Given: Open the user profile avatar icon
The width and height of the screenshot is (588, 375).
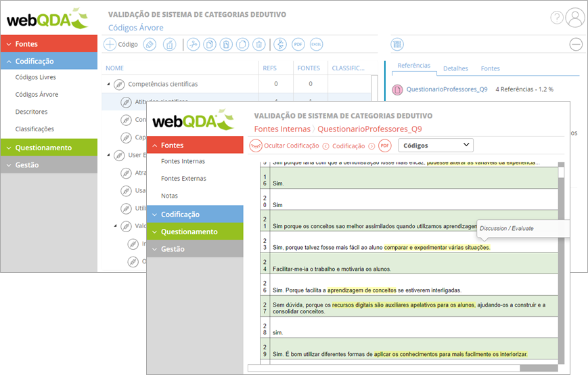Looking at the screenshot, I should click(575, 17).
